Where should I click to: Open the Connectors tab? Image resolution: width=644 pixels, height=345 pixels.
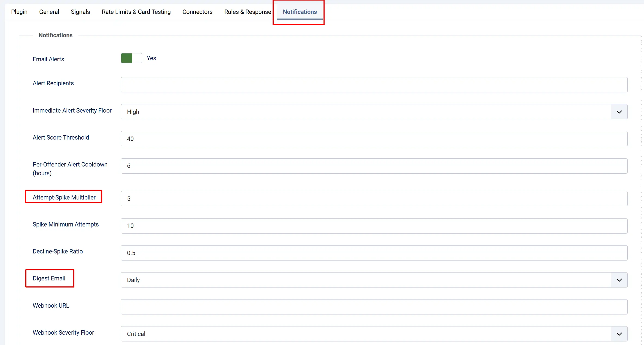click(x=197, y=12)
